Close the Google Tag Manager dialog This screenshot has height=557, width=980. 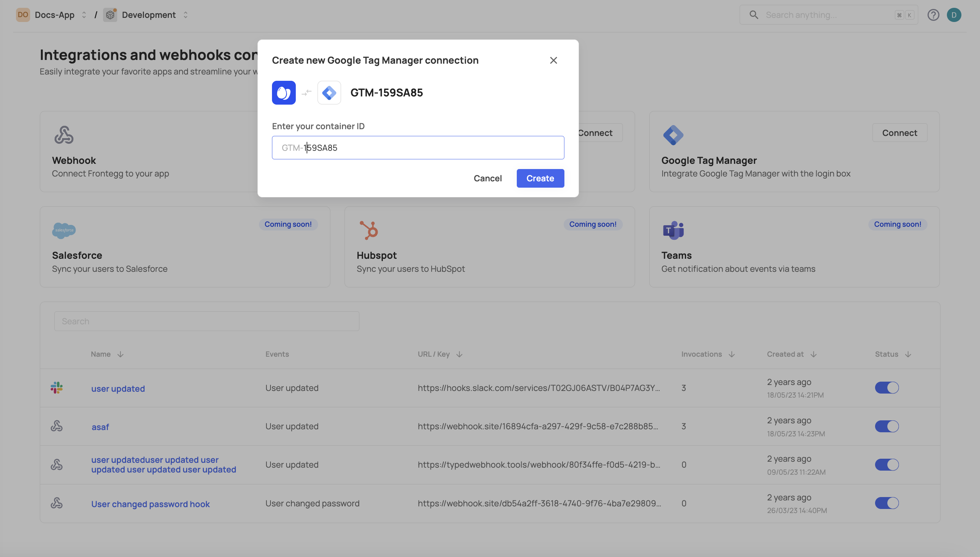pyautogui.click(x=553, y=60)
